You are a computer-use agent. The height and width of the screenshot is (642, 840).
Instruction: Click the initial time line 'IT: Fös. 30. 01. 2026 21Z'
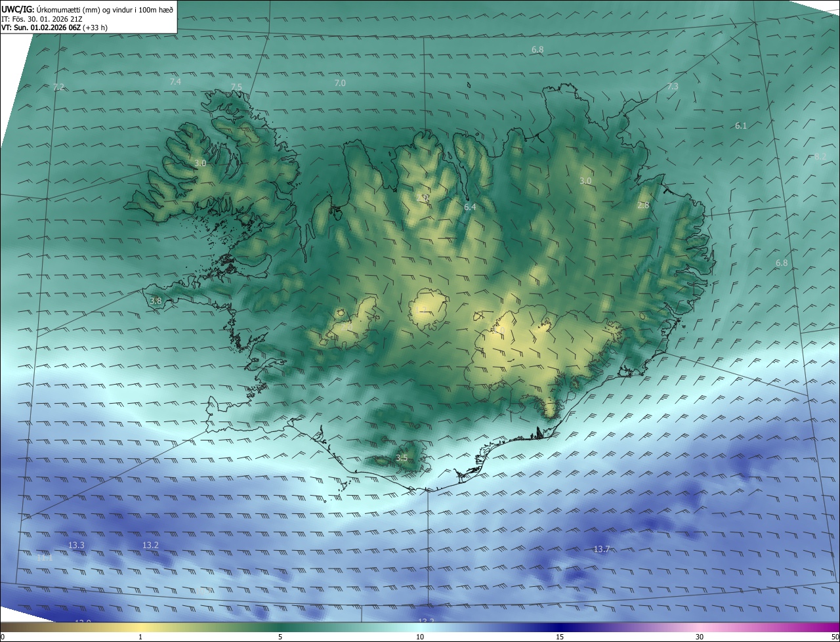pyautogui.click(x=43, y=18)
